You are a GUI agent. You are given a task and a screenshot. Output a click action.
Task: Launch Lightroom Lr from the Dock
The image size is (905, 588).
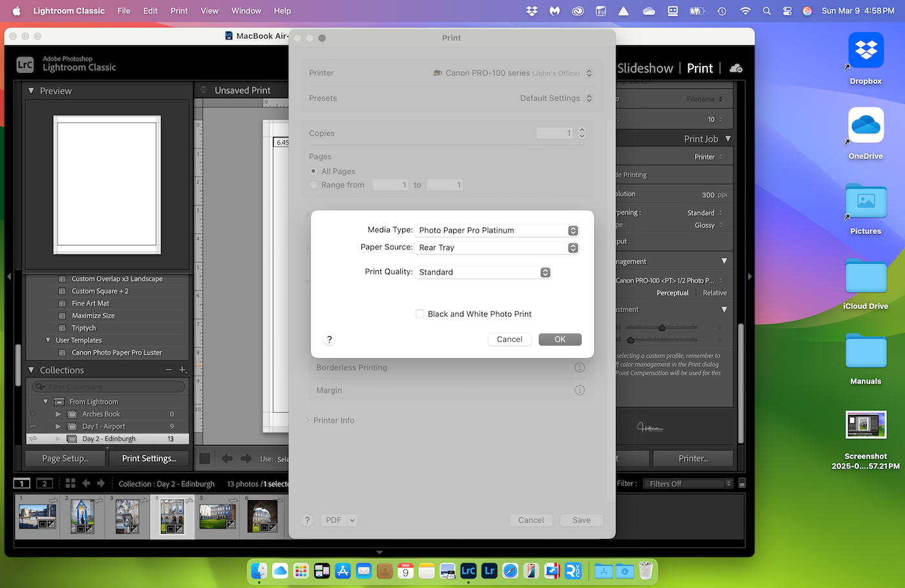coord(489,571)
